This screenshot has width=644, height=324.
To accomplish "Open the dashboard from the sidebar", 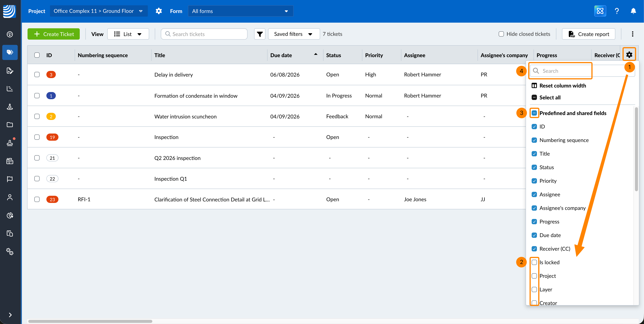I will (10, 34).
